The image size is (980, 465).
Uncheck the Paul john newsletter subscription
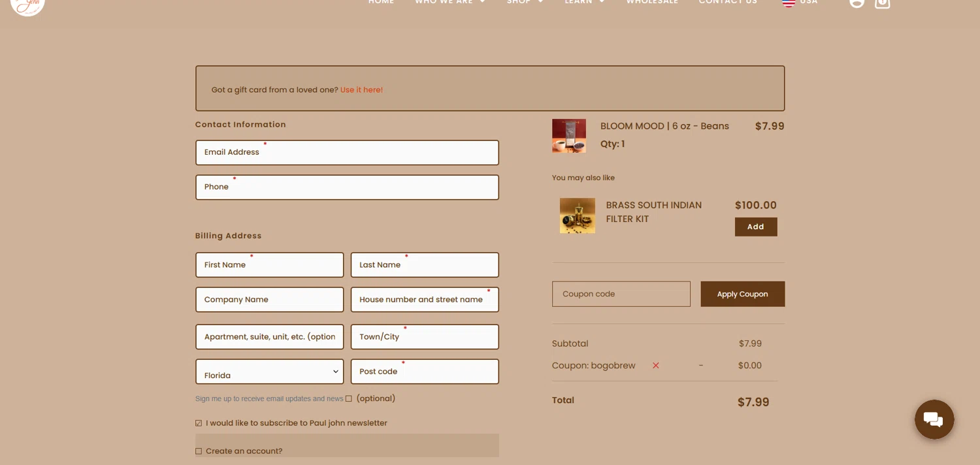tap(199, 423)
